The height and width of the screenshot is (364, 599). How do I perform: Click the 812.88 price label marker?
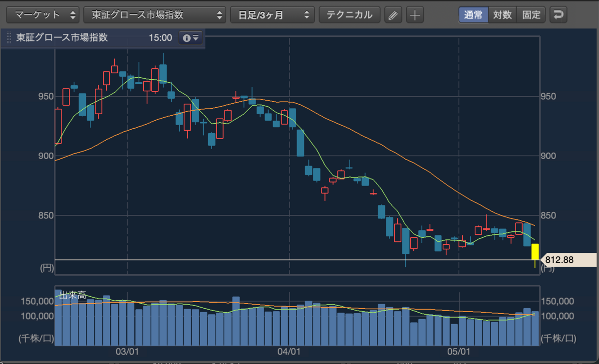[x=568, y=260]
